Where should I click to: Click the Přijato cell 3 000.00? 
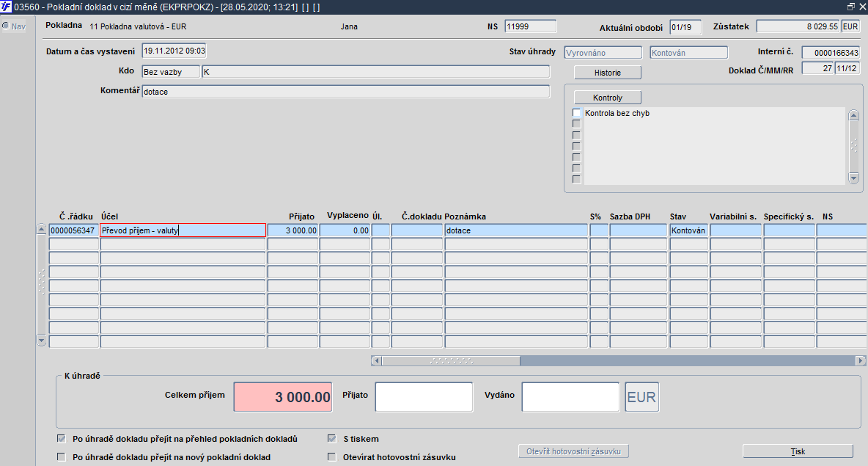[x=293, y=230]
